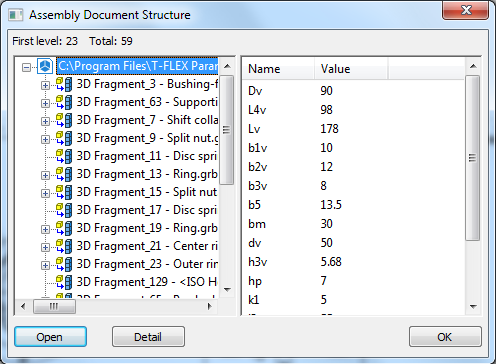Click the Value column header
The height and width of the screenshot is (364, 496).
351,69
